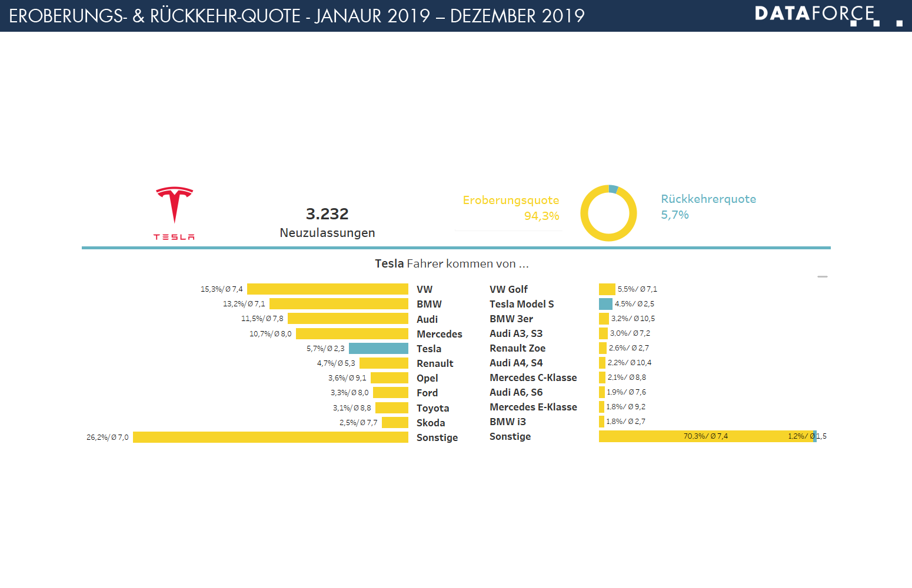
Task: Click brand label 'VW'
Action: 424,289
